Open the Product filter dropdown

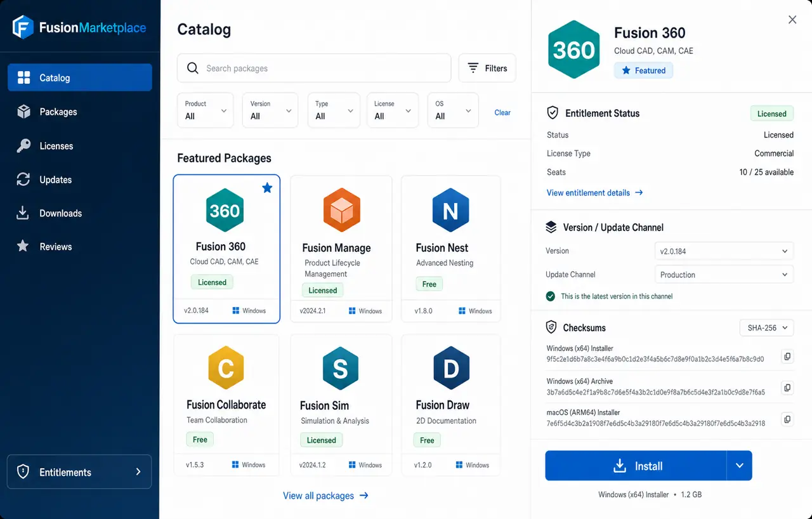tap(206, 110)
